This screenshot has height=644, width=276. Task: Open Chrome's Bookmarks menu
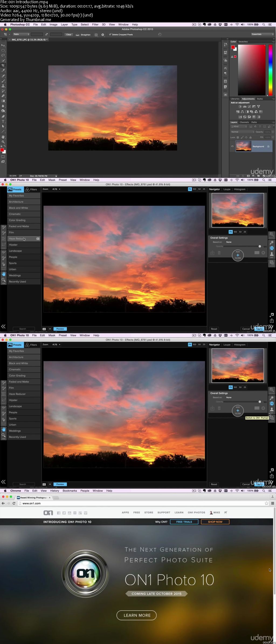(70, 491)
